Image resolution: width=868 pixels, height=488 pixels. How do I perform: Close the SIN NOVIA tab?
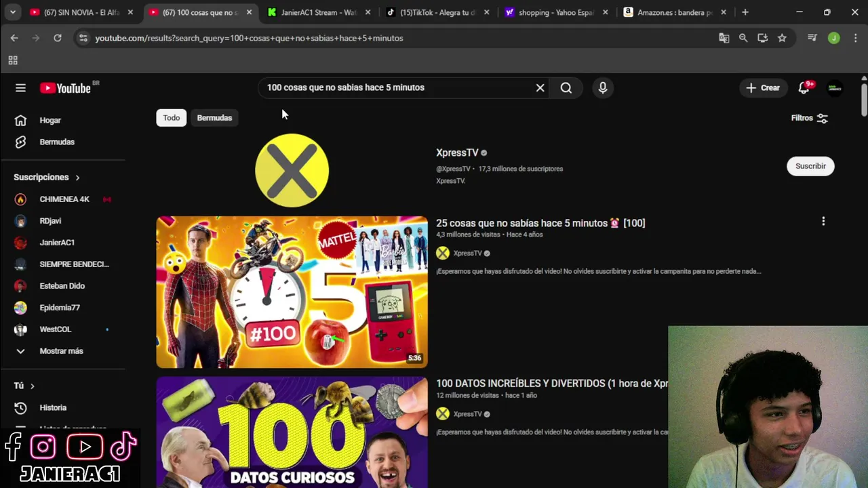(130, 12)
